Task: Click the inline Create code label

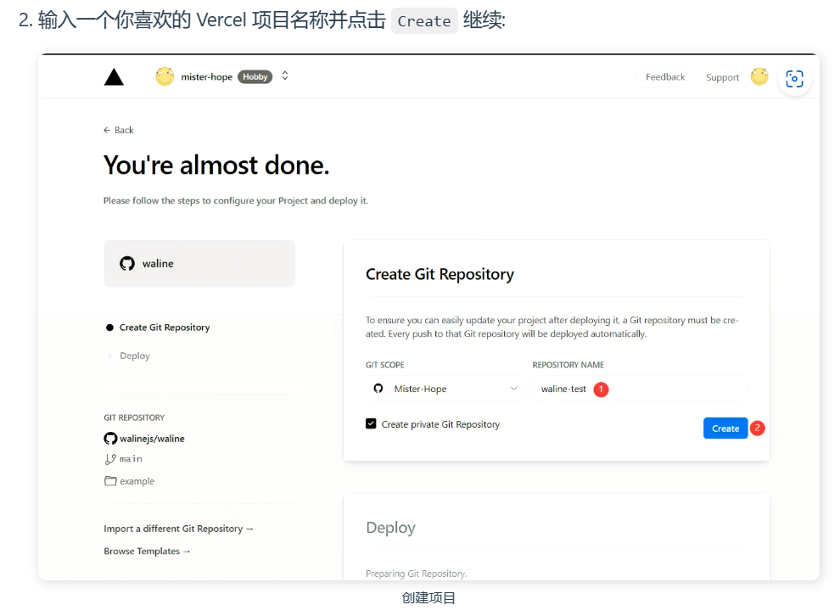Action: tap(424, 21)
